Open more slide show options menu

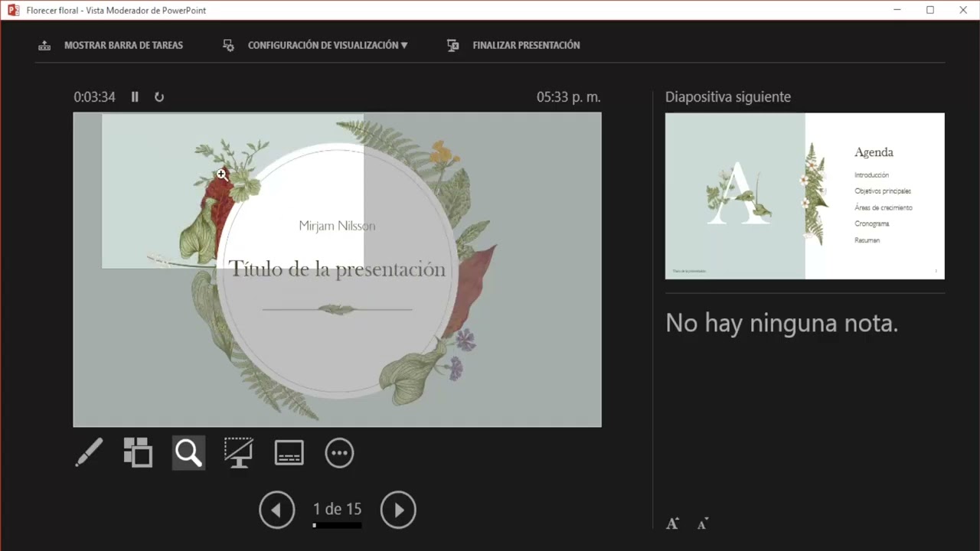tap(339, 453)
